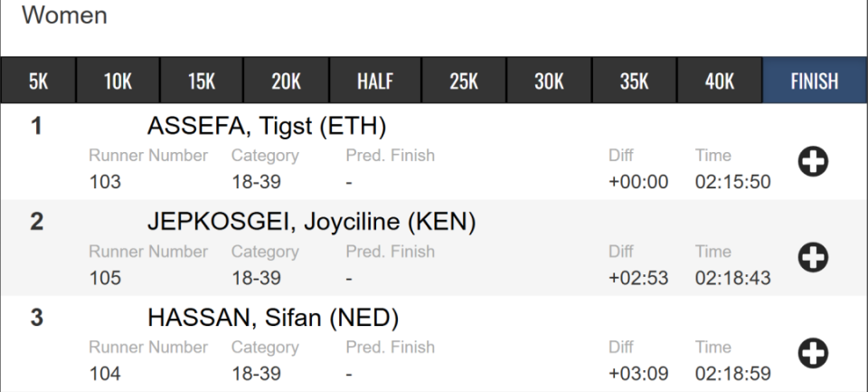Expand details for Tigst Assefa with plus icon

pos(813,161)
